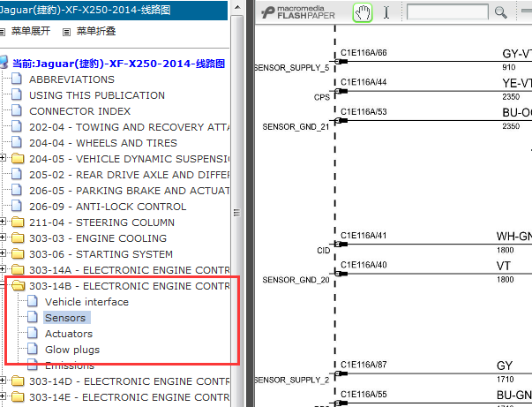
Task: Click the 206-09 Anti-Lock Control page icon
Action: pos(17,206)
